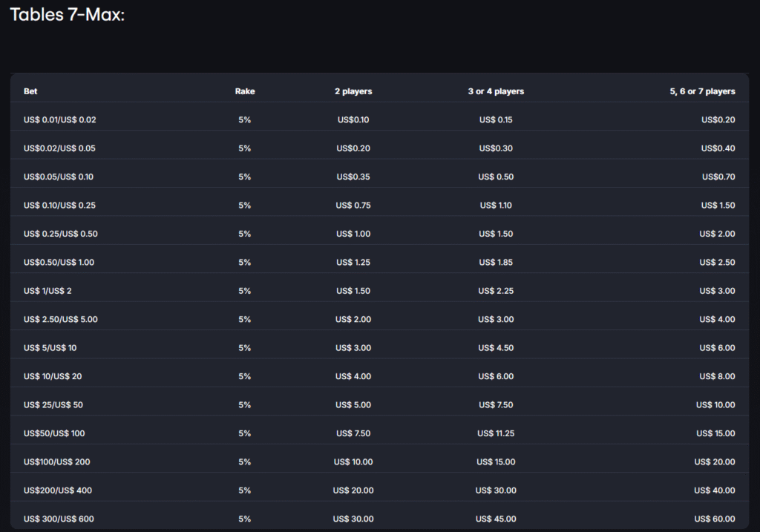Image resolution: width=760 pixels, height=532 pixels.
Task: Click the 'Rake' column header
Action: [x=245, y=91]
